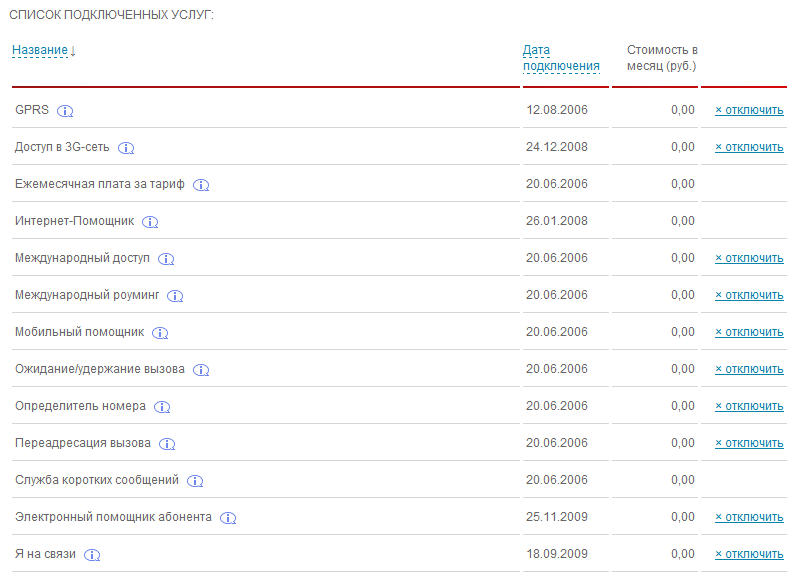Click отключить for Переадресация вызова
Screen dimensions: 802x580
[x=749, y=443]
